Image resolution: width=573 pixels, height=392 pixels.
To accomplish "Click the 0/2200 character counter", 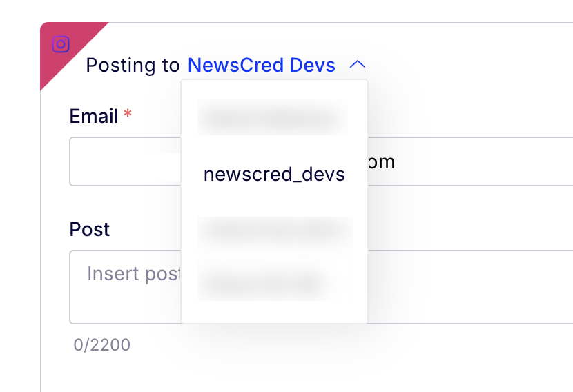I will 102,344.
